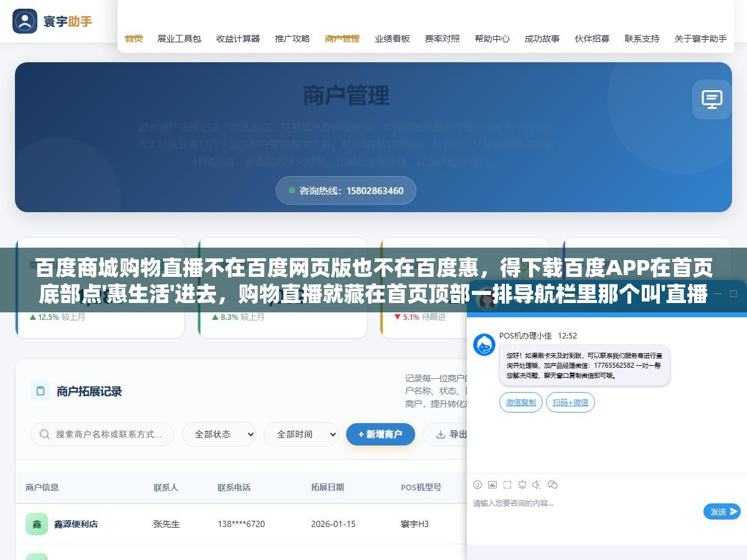Click the image upload icon in chat
Screen dimensions: 747x560
click(x=492, y=485)
